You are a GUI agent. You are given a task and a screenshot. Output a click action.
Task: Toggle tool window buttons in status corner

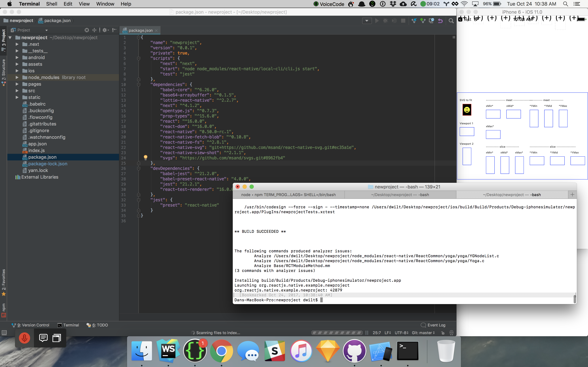tap(4, 333)
